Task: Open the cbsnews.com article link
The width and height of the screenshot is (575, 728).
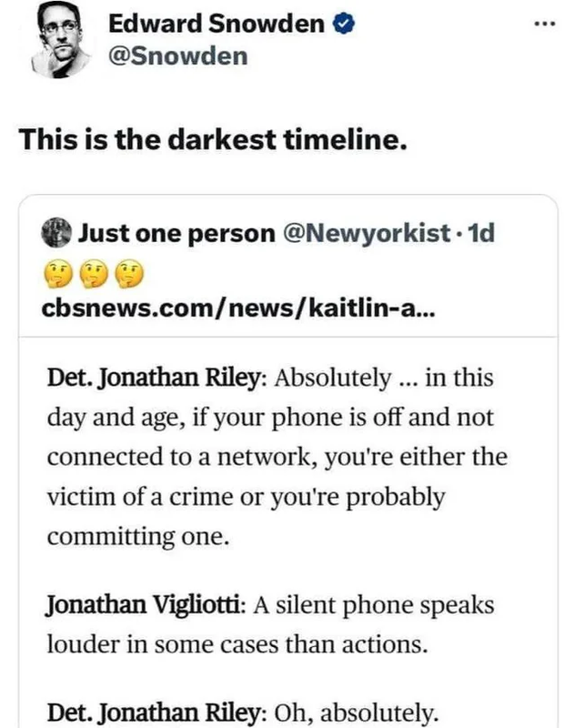Action: coord(240,308)
